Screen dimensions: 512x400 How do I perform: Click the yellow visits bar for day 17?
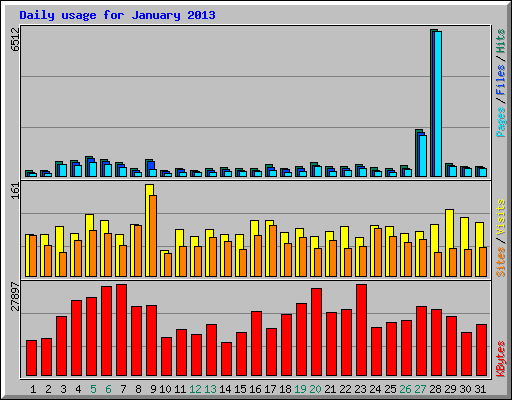[270, 248]
